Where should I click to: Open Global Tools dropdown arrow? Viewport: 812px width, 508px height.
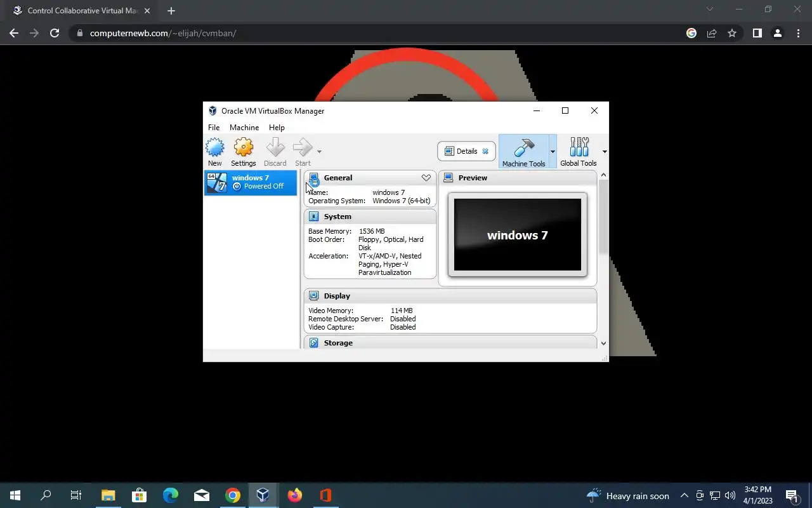[605, 152]
